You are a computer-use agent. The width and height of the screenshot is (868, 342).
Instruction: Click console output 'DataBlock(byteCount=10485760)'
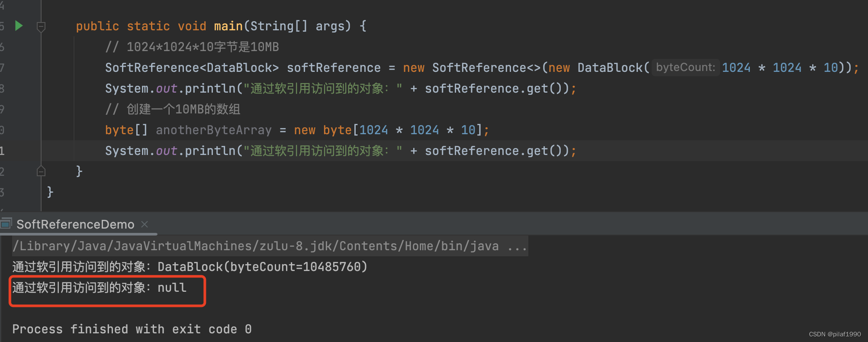(262, 267)
